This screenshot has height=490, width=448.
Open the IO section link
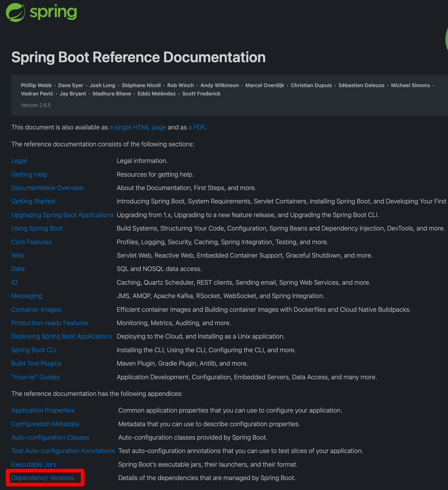tap(14, 283)
